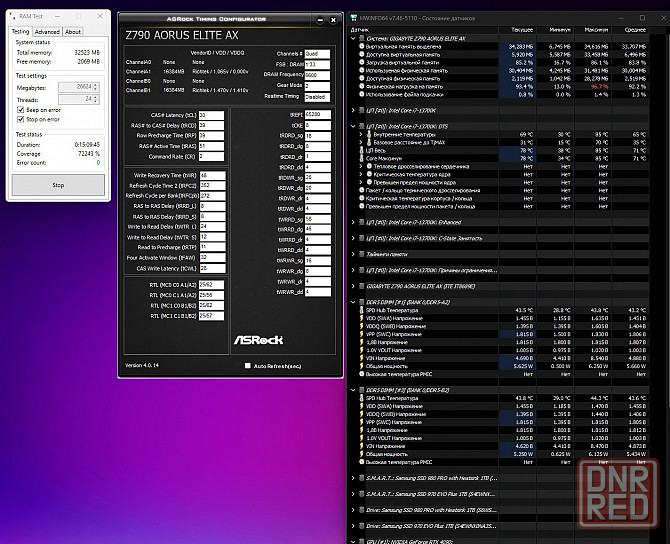Click the icon beside SPD Hub Температура

(x=363, y=311)
